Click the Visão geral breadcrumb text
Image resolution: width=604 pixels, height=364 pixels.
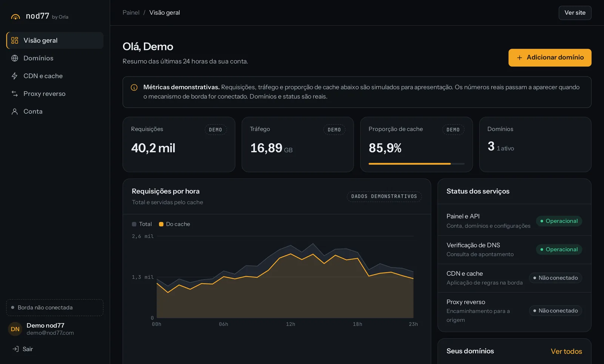point(165,12)
